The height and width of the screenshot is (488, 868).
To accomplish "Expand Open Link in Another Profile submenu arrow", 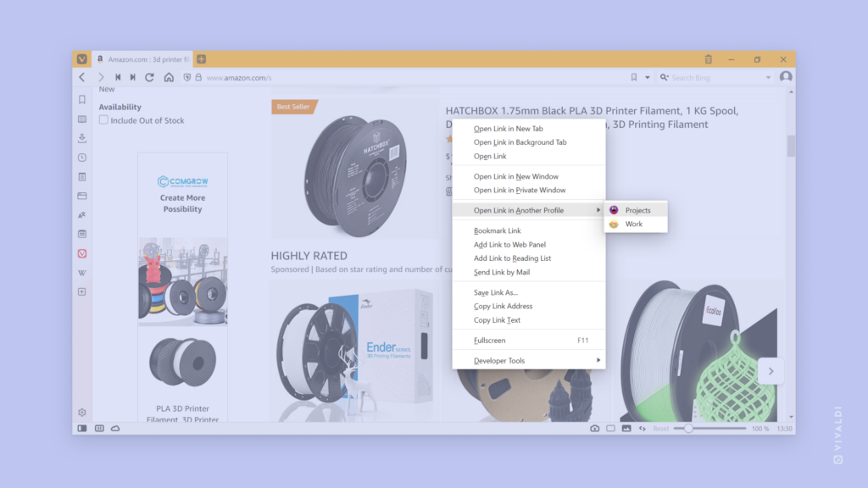I will click(x=598, y=210).
